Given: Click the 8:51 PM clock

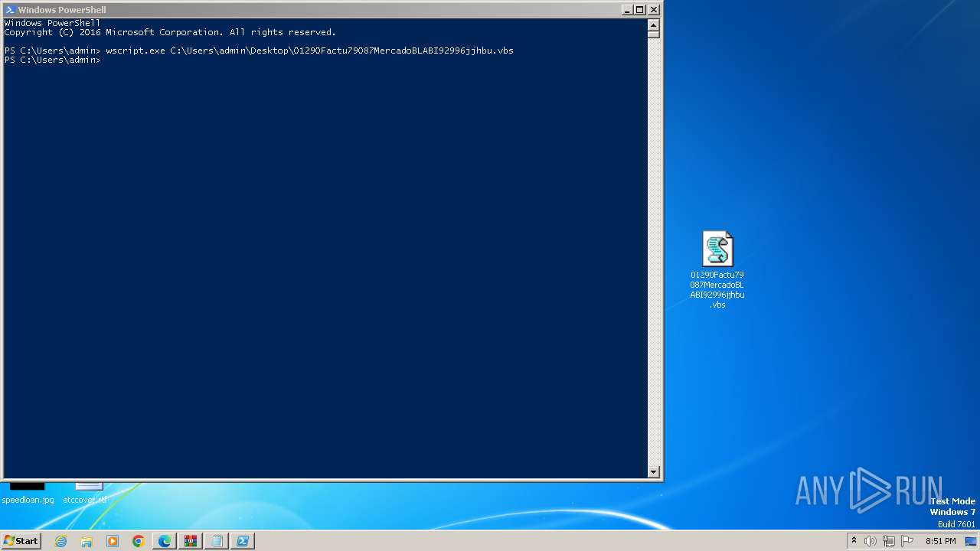Looking at the screenshot, I should tap(940, 541).
